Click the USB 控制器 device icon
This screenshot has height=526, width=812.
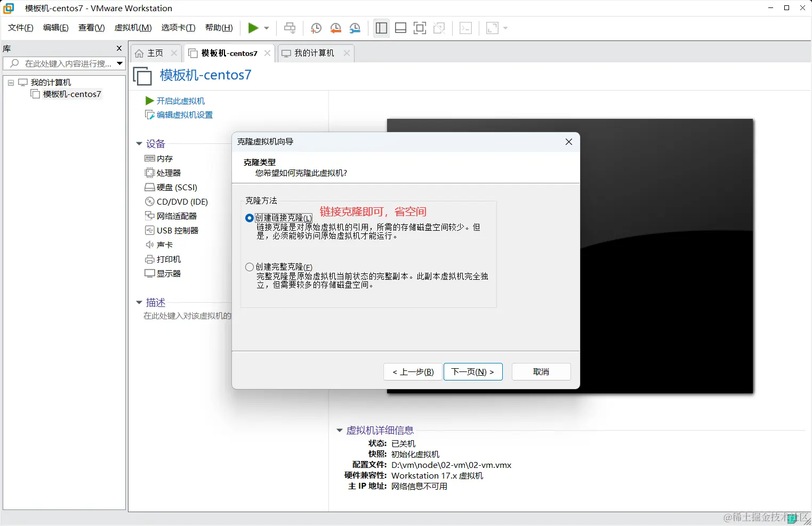[x=150, y=230]
